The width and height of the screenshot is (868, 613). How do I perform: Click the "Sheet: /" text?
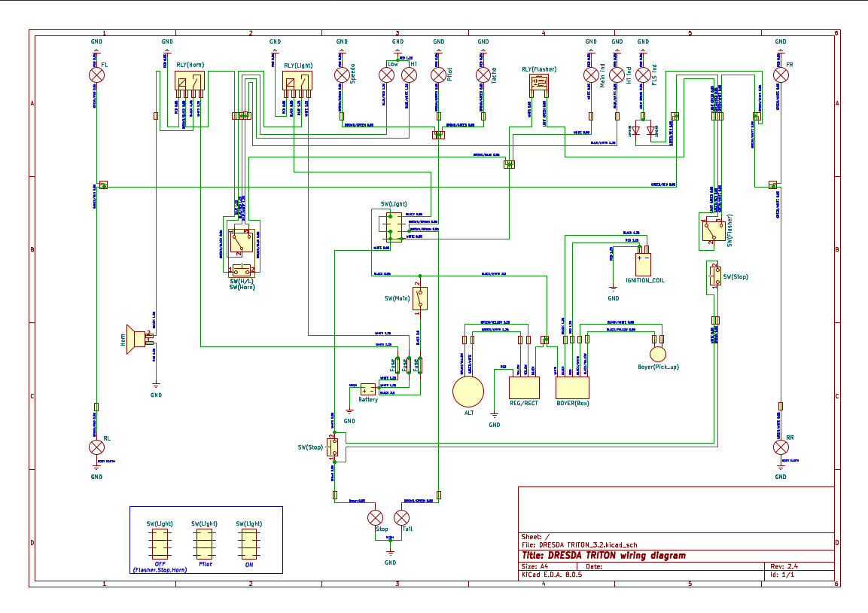coord(535,537)
